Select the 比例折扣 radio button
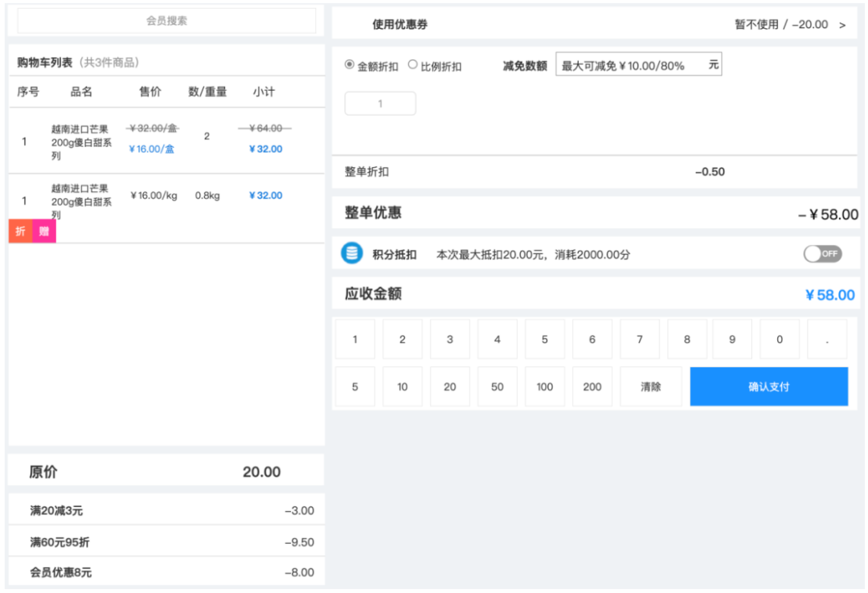 (x=413, y=65)
